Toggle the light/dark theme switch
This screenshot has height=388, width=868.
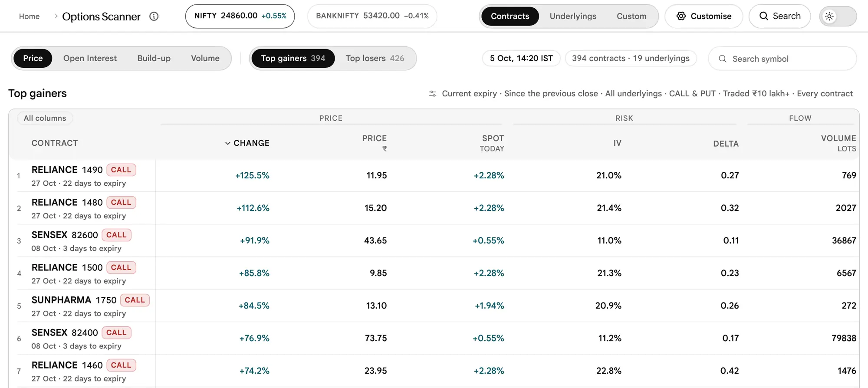838,16
